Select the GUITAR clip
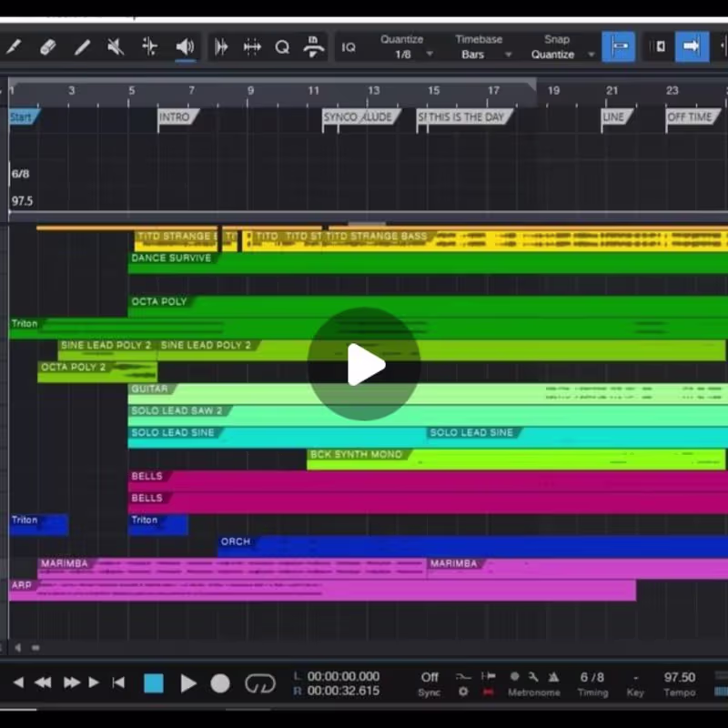This screenshot has width=728, height=728. click(x=427, y=394)
